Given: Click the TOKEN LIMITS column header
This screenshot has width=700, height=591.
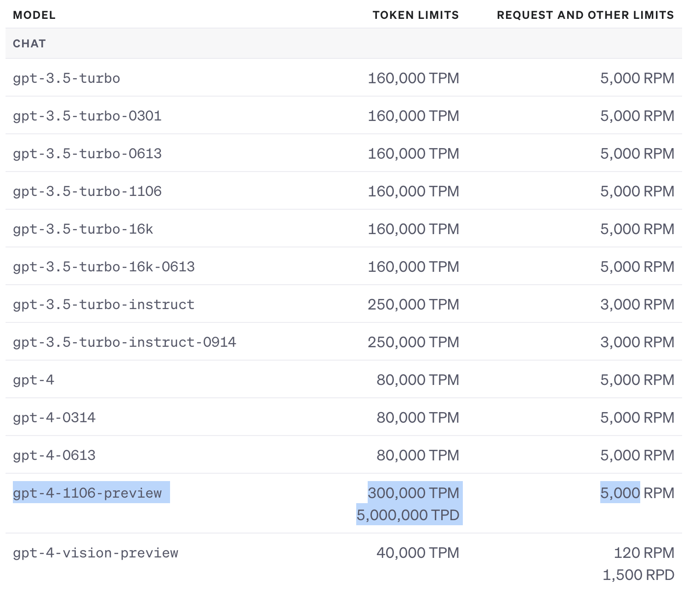Looking at the screenshot, I should tap(415, 15).
